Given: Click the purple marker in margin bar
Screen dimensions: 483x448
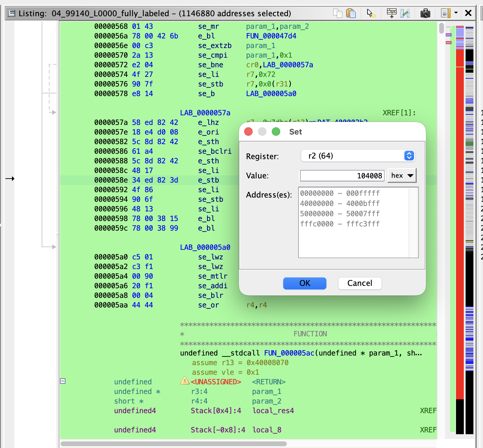Looking at the screenshot, I should (x=448, y=35).
